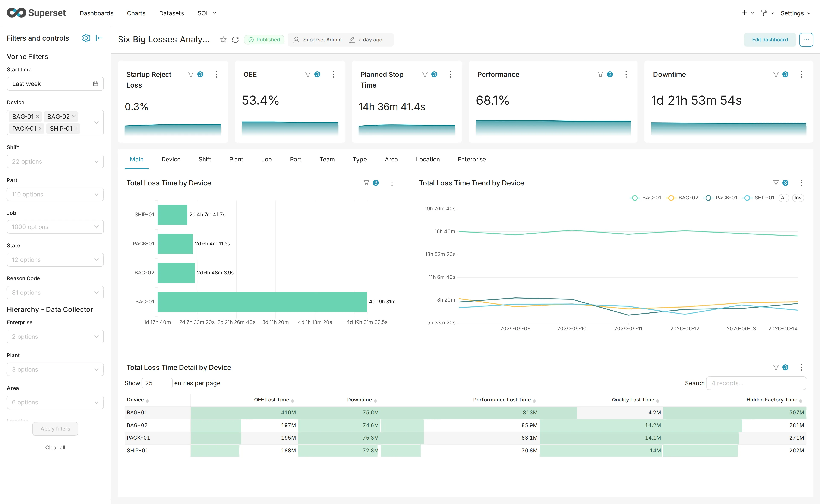The height and width of the screenshot is (504, 820).
Task: Expand the Reason Code dropdown
Action: click(x=55, y=293)
